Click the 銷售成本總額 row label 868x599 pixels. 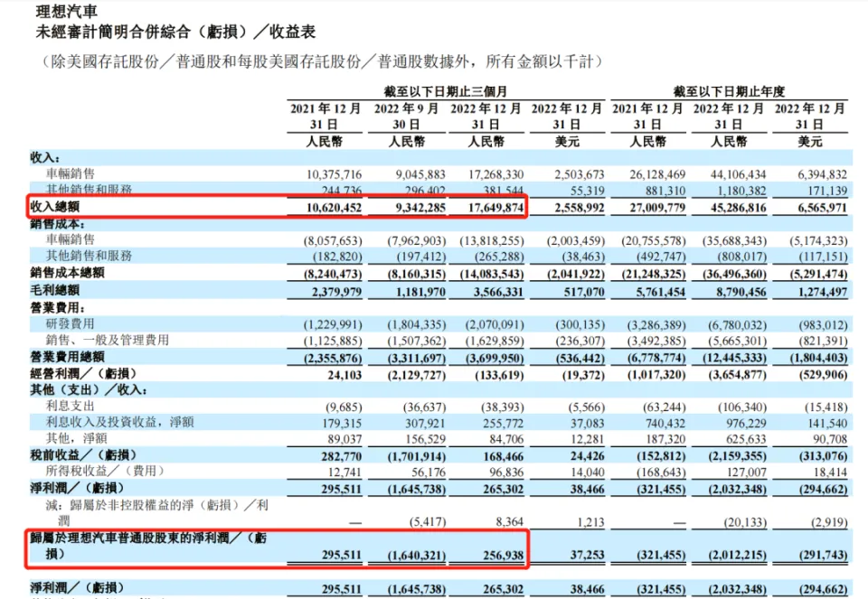68,273
